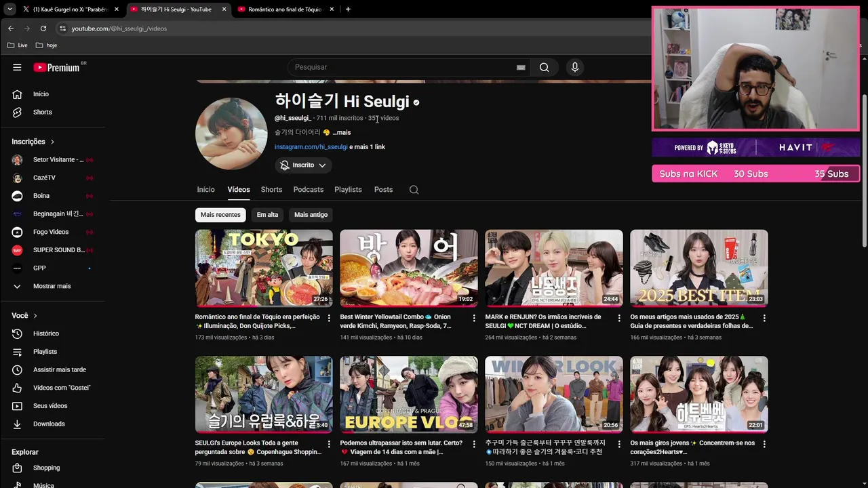Play the 2025 BEST ITEM thumbnail
The image size is (868, 488).
[699, 268]
